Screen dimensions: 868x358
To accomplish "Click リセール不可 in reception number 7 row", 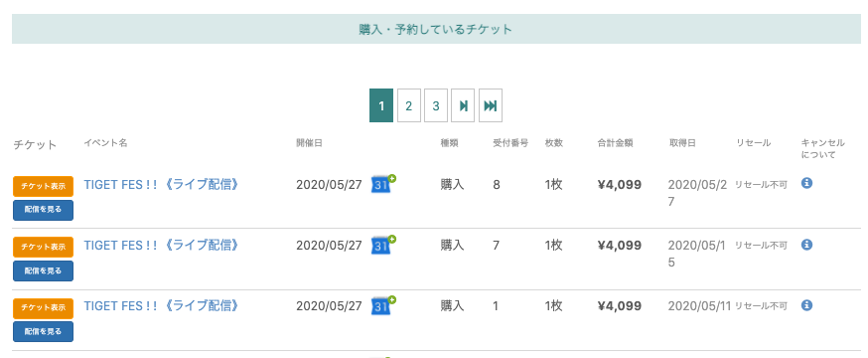I will 761,245.
